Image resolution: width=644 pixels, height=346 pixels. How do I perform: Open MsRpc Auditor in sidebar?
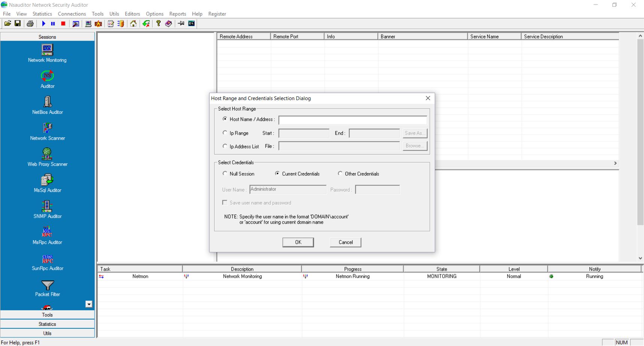point(47,235)
